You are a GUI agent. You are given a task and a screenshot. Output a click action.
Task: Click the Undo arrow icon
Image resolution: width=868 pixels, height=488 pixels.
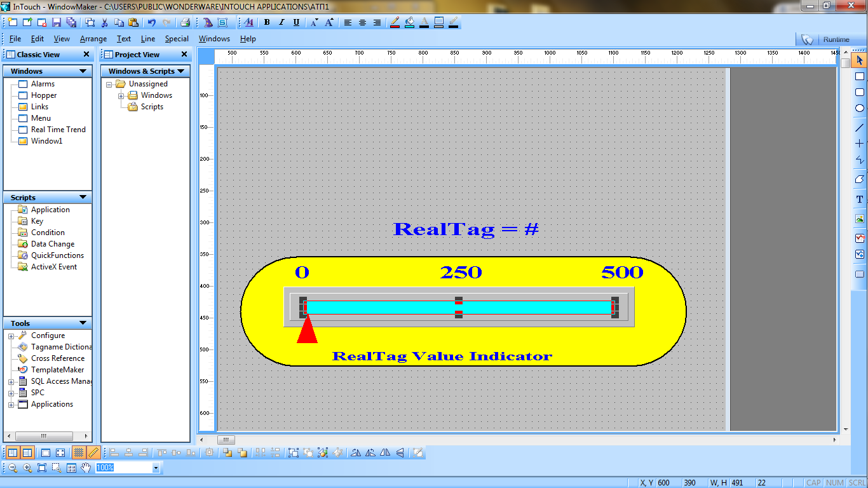[152, 22]
